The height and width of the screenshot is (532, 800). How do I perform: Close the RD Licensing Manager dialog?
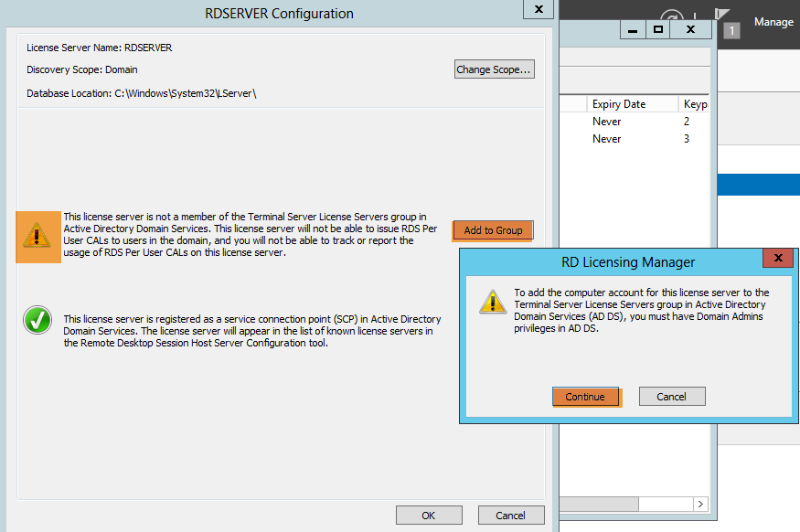777,258
